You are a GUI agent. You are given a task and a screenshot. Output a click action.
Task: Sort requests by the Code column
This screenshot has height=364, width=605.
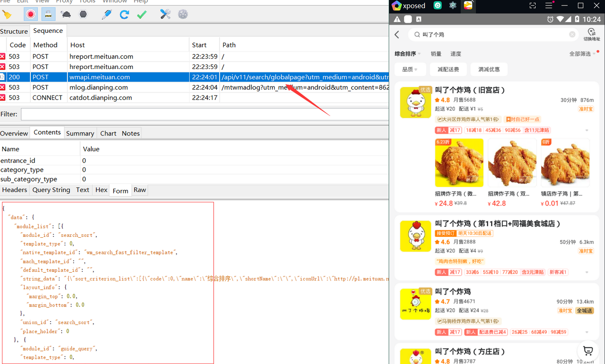(x=18, y=45)
